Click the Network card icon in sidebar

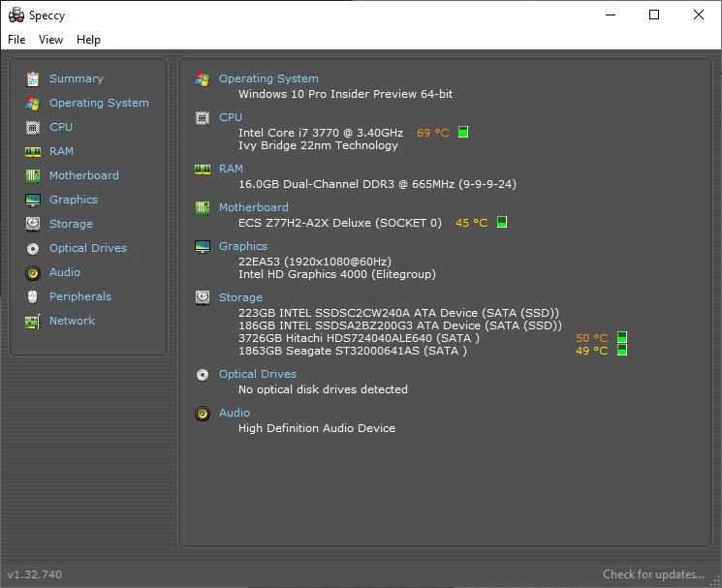(33, 322)
